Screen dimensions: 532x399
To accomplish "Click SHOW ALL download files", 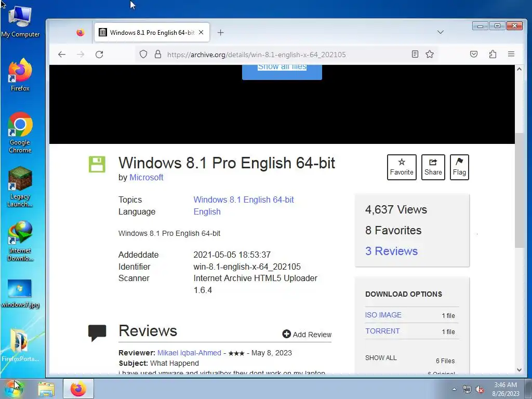I will click(x=381, y=358).
